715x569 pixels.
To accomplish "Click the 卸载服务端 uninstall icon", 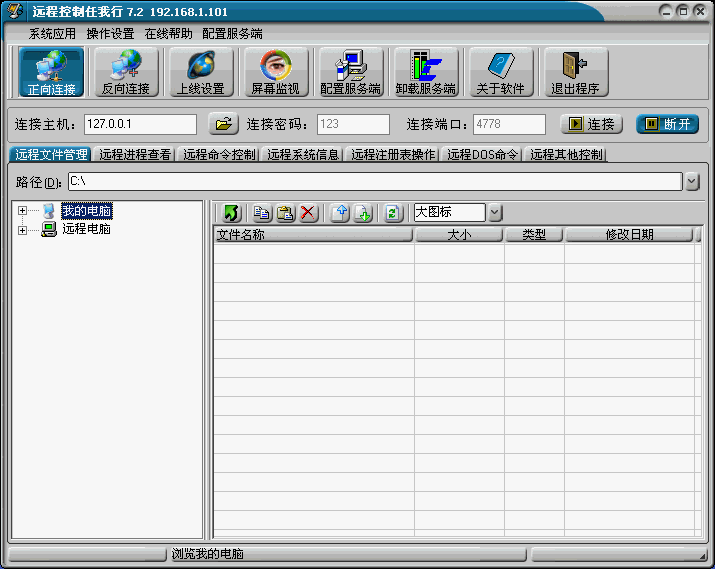I will pyautogui.click(x=426, y=72).
